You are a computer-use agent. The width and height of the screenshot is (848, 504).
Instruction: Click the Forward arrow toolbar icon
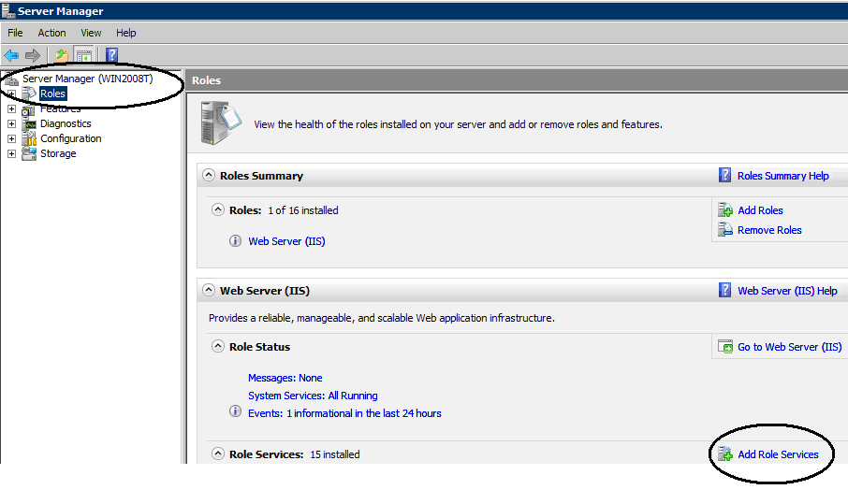(x=33, y=55)
